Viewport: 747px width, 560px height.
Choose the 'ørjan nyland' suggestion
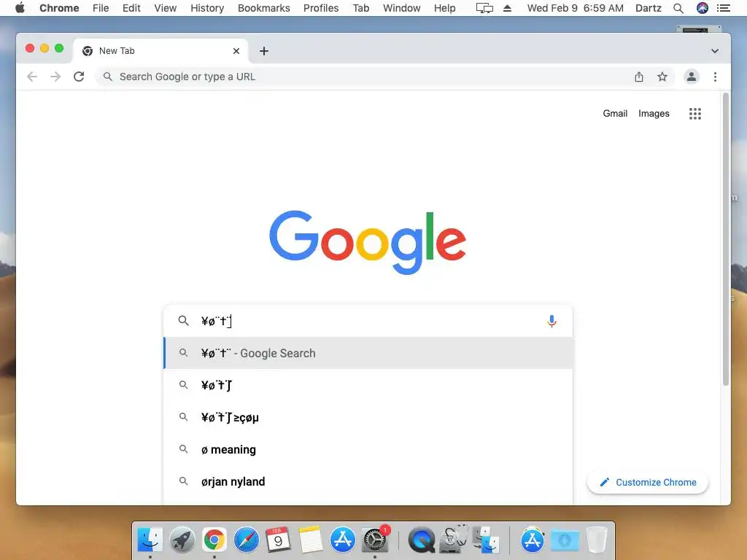coord(368,481)
